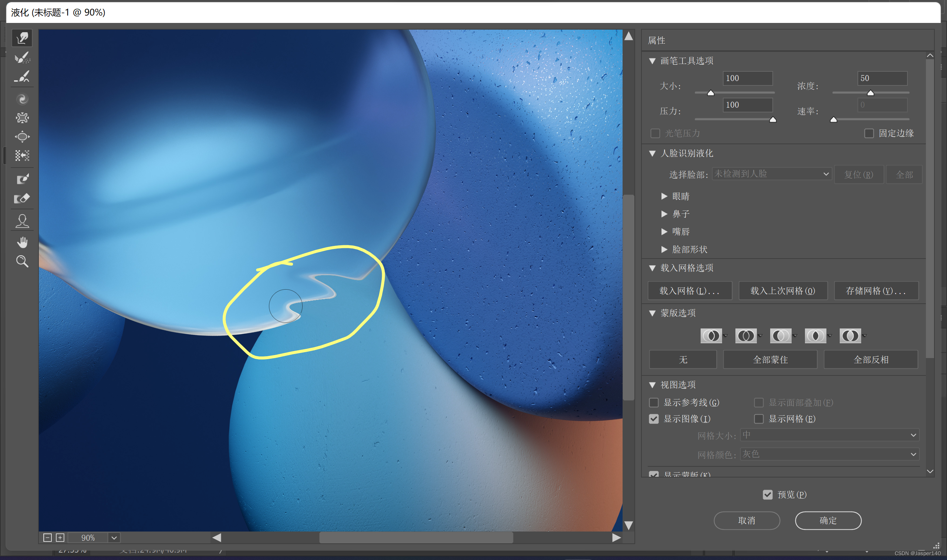Click the fourth mask option Intersect icon
Image resolution: width=947 pixels, height=560 pixels.
pos(815,336)
